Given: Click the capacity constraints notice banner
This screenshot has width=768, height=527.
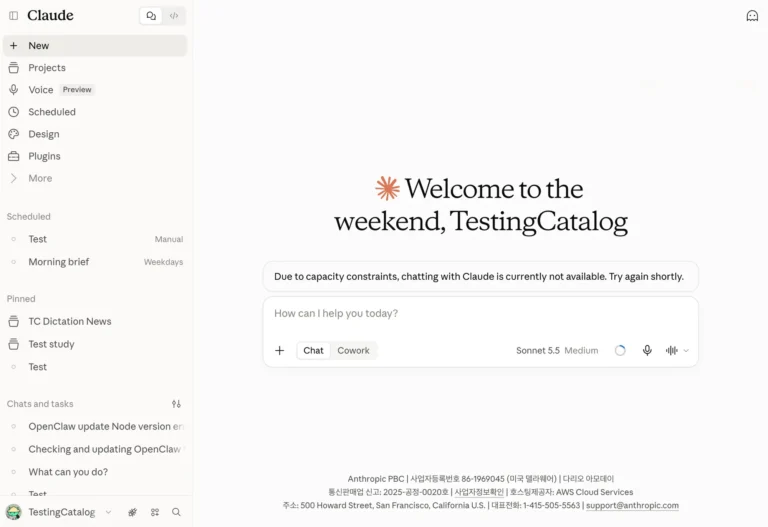Looking at the screenshot, I should coord(480,276).
